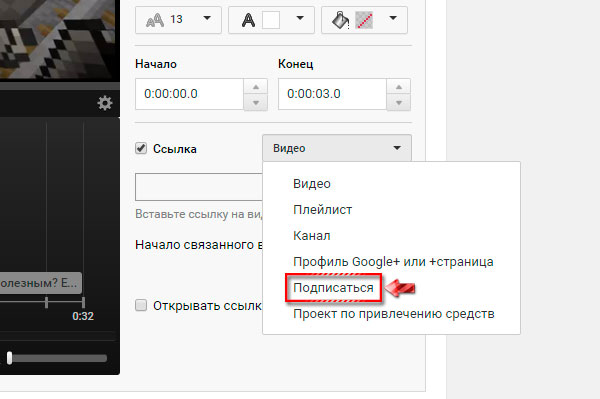Image resolution: width=600 pixels, height=399 pixels.
Task: Click the text color letter A icon
Action: point(248,20)
